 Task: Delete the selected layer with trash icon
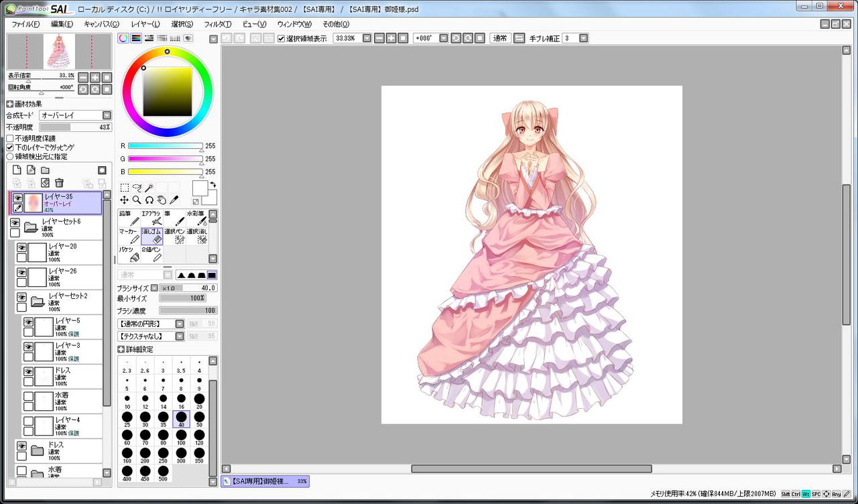point(59,182)
